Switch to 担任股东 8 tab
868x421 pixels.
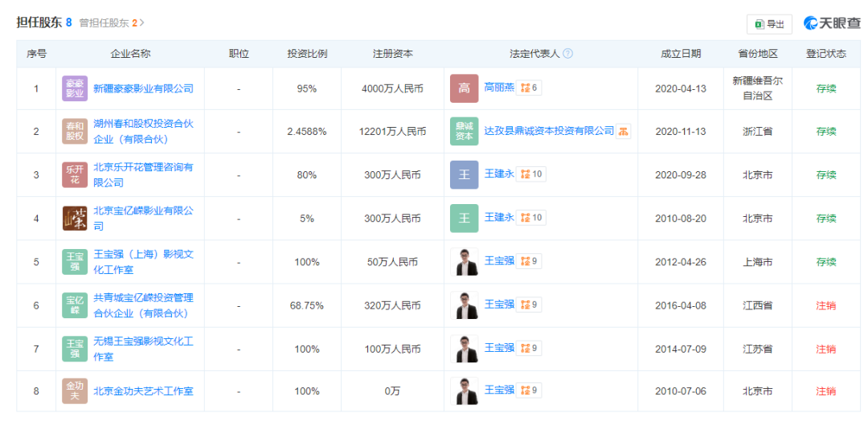44,22
